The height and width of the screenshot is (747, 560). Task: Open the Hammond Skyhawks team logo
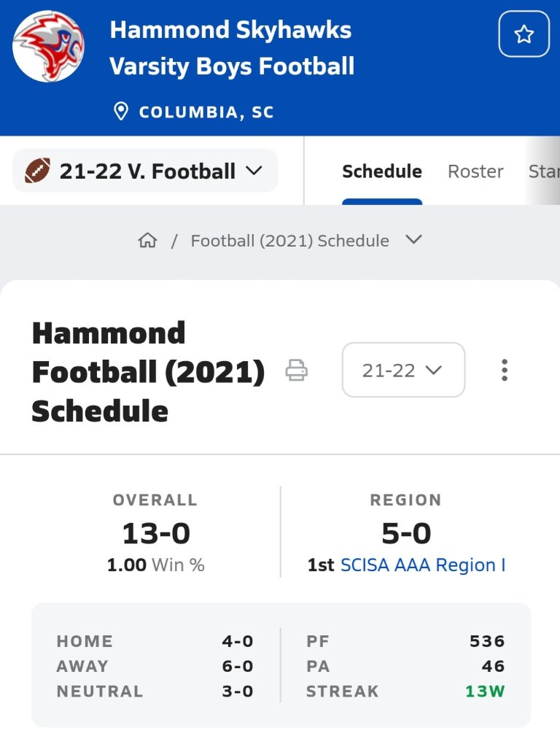pyautogui.click(x=48, y=46)
